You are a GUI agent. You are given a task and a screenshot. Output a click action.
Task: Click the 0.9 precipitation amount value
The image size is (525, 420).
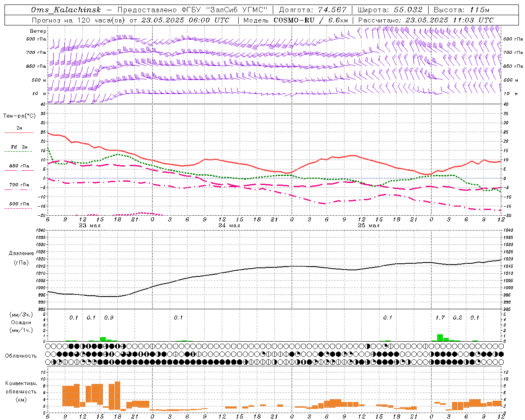(x=109, y=317)
